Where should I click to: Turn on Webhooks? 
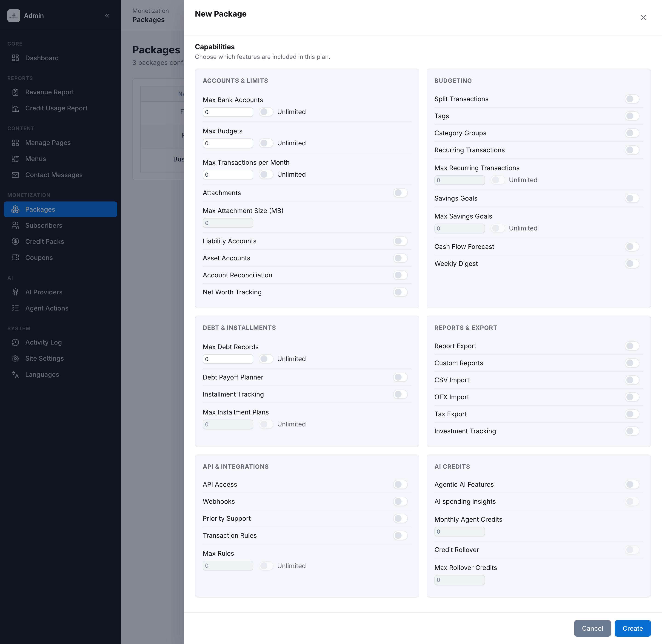click(x=400, y=502)
